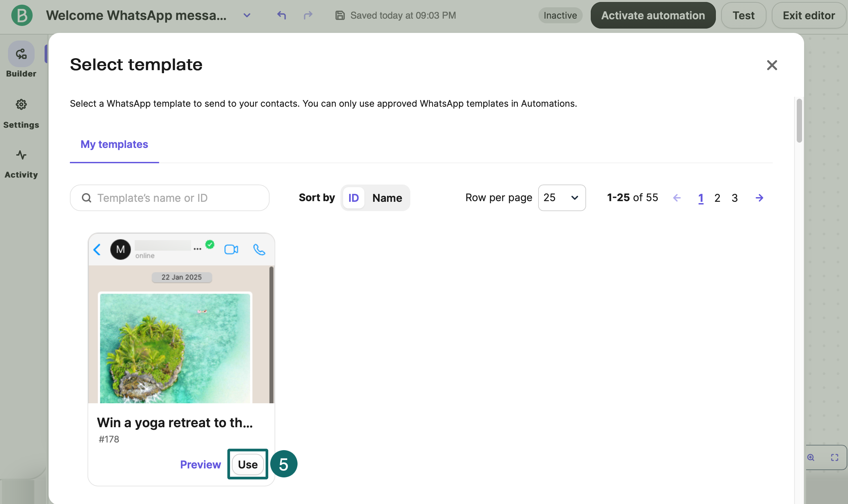Sort templates by Name
848x504 pixels.
(x=387, y=198)
